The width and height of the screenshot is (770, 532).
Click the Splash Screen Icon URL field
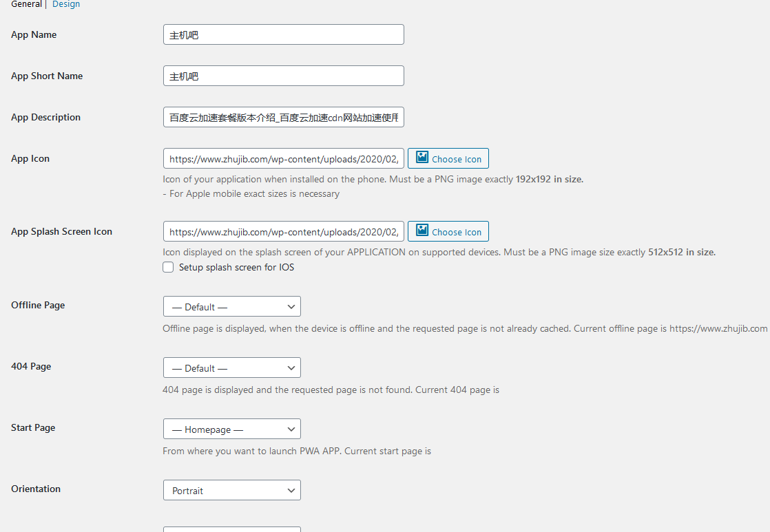coord(283,231)
